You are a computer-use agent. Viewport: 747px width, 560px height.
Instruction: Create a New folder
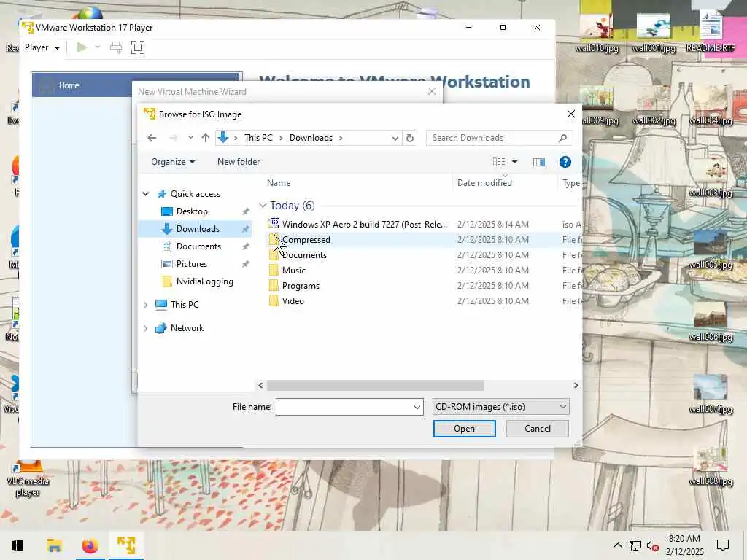pos(239,162)
